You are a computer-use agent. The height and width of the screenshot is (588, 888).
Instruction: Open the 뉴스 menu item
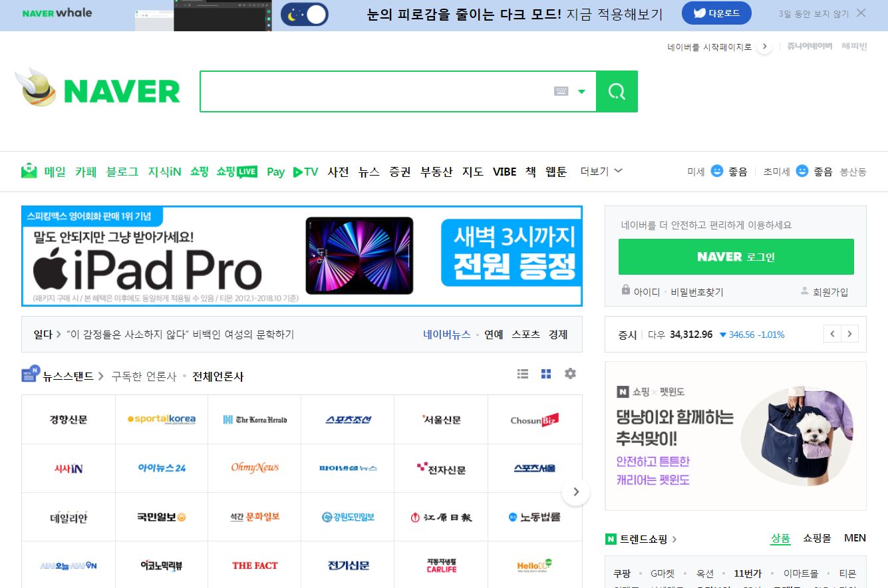[369, 172]
